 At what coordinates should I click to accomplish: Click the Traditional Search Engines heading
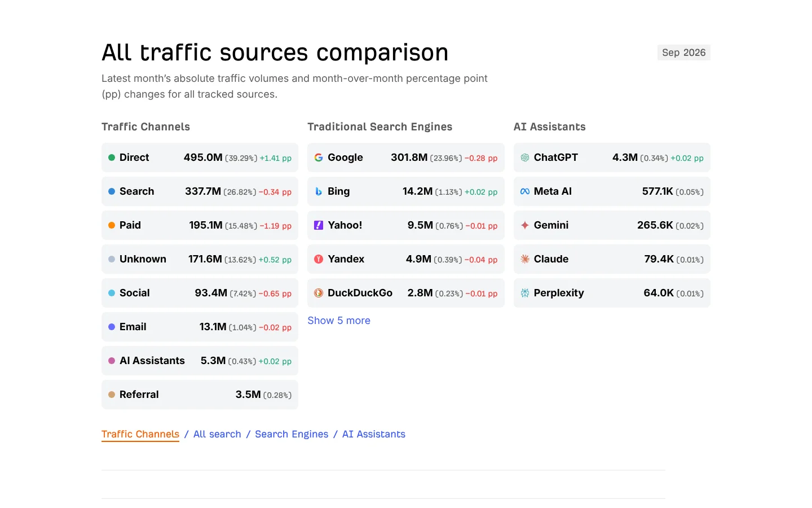pos(380,127)
